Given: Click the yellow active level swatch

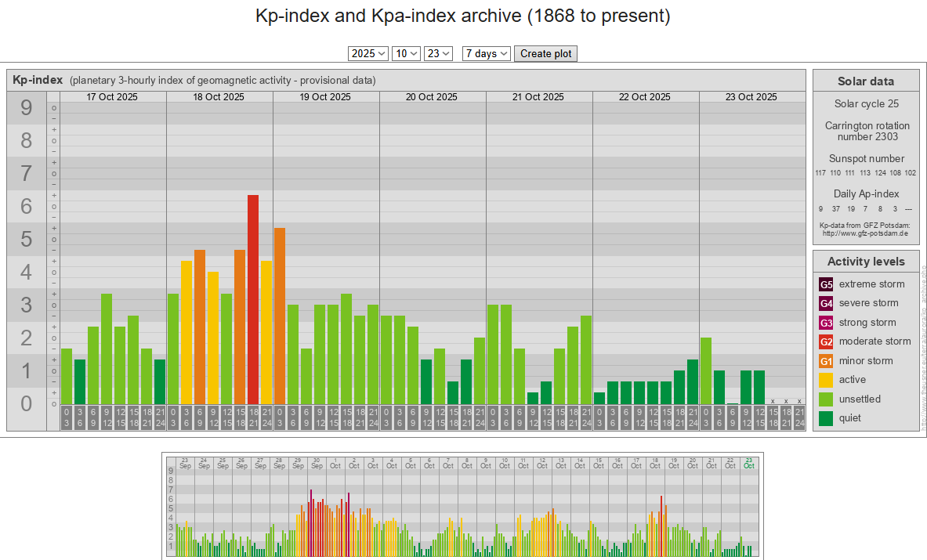Looking at the screenshot, I should [x=826, y=380].
